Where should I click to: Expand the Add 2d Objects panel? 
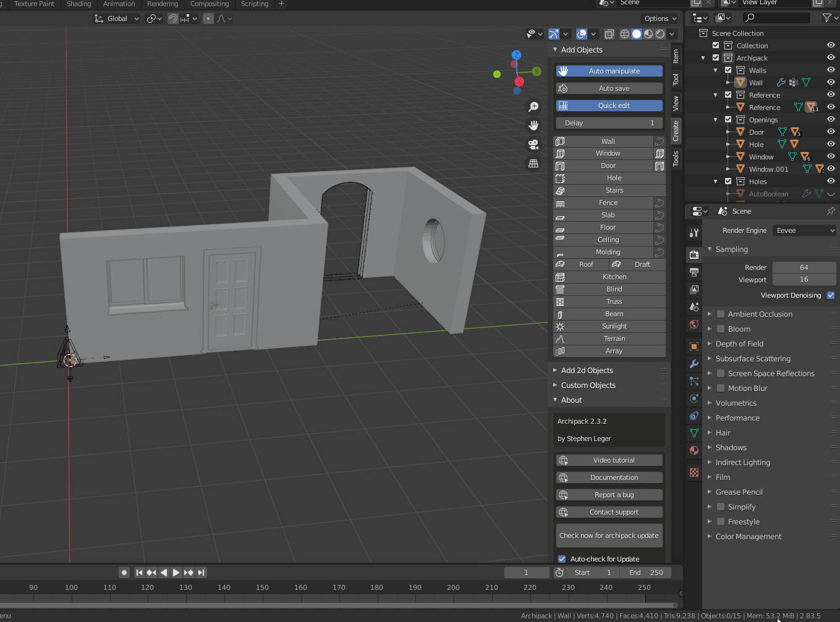click(587, 370)
